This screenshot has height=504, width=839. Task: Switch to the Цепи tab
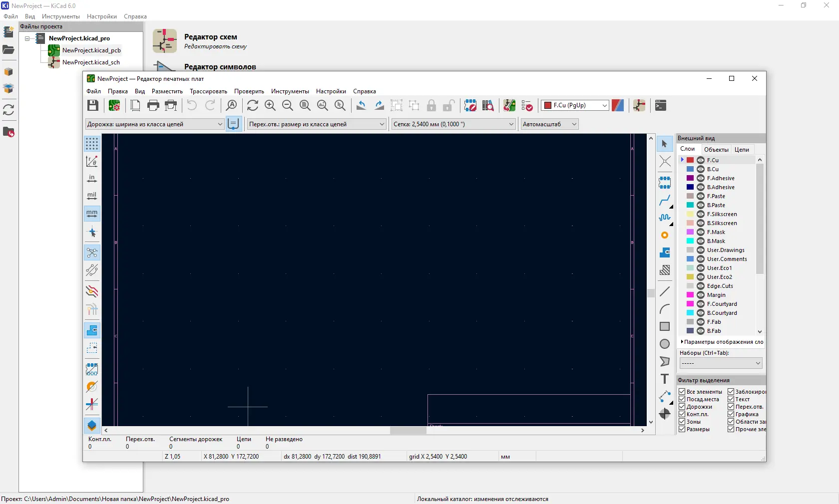coord(742,150)
